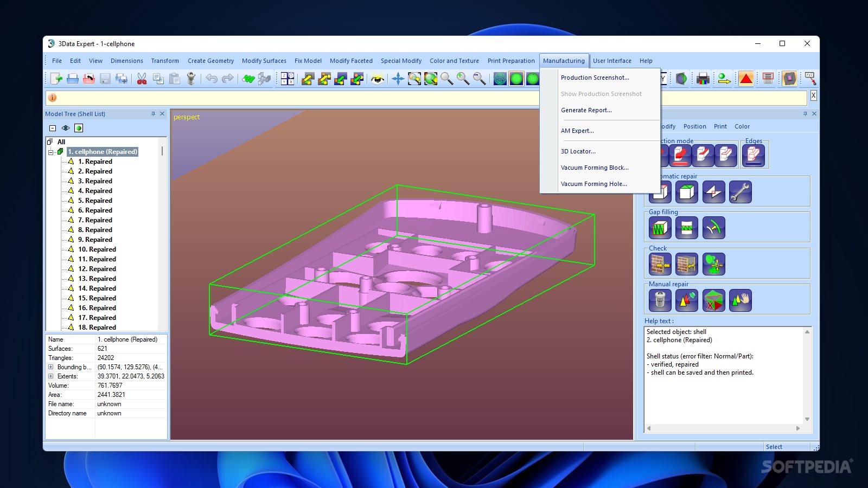The image size is (868, 488).
Task: Click the blue Print toolbar icon
Action: pyautogui.click(x=73, y=79)
